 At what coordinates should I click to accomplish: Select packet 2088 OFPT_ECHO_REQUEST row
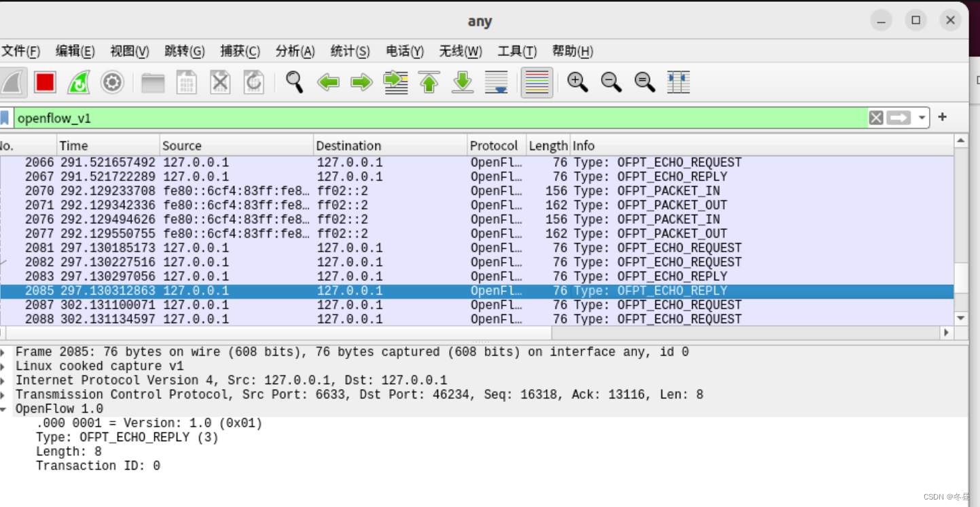click(477, 320)
